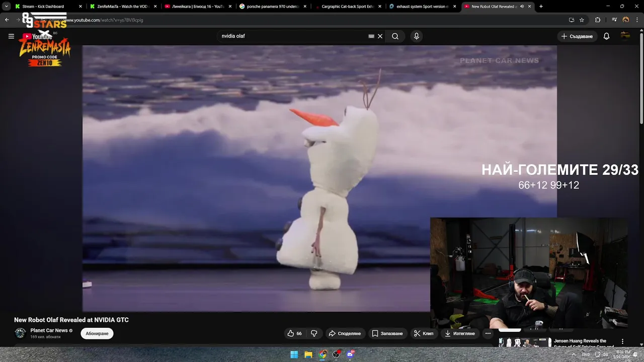
Task: Click the Изтегляне download button
Action: pyautogui.click(x=460, y=333)
